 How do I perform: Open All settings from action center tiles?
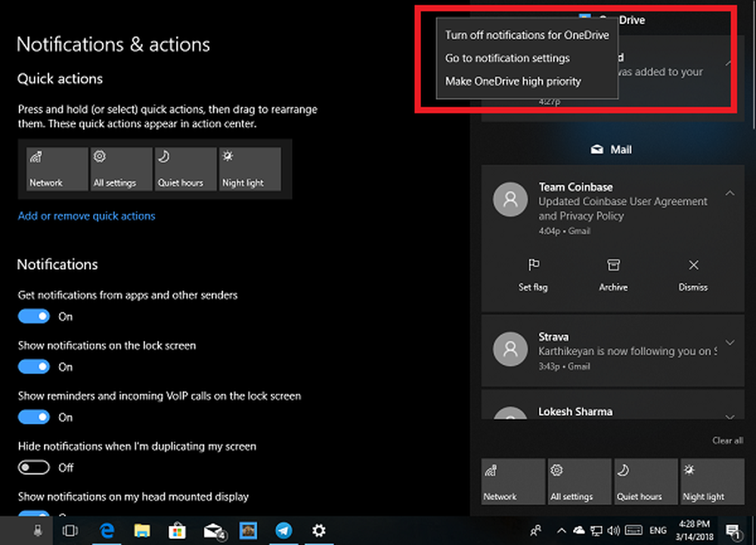[579, 481]
